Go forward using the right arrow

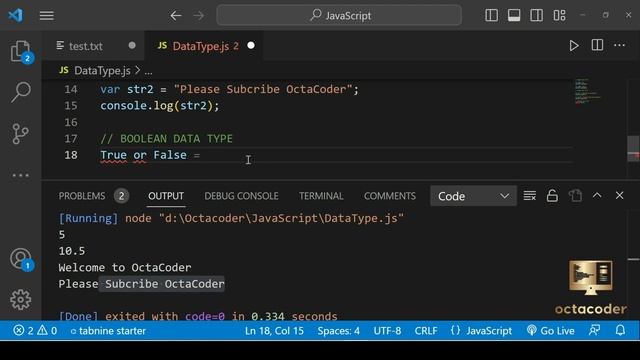pyautogui.click(x=199, y=16)
